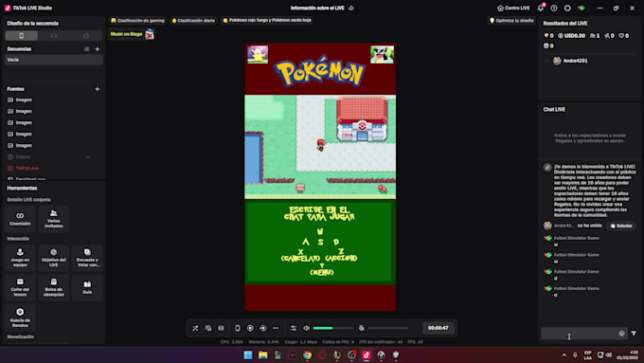Viewport: 644px width, 363px height.
Task: Open the Objetivos del LIVE tool
Action: pos(54,258)
